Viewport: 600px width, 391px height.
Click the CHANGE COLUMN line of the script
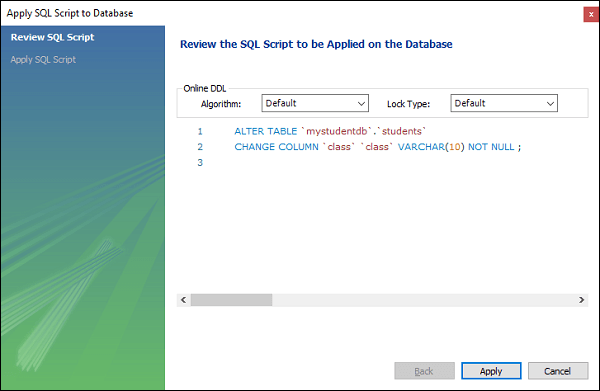coord(378,147)
